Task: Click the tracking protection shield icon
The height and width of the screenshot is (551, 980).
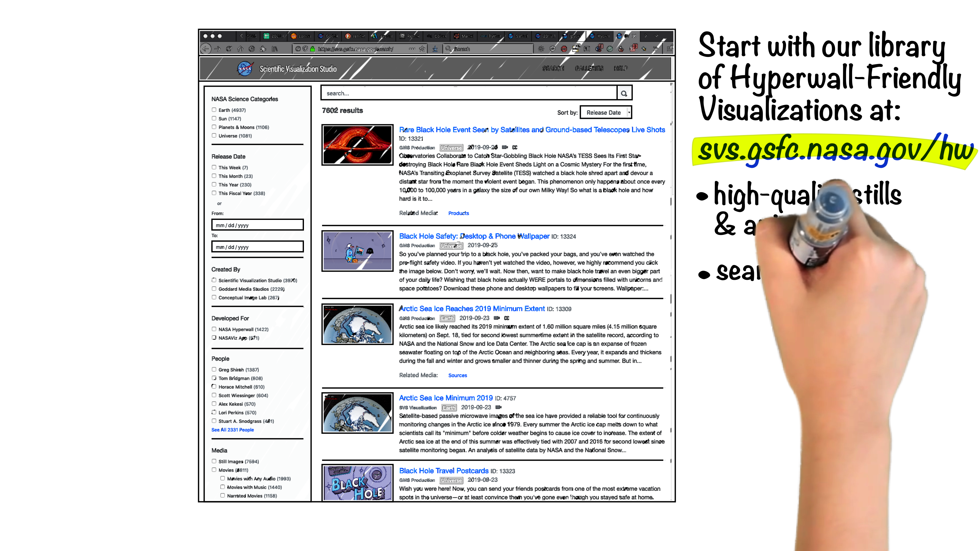Action: coord(305,49)
